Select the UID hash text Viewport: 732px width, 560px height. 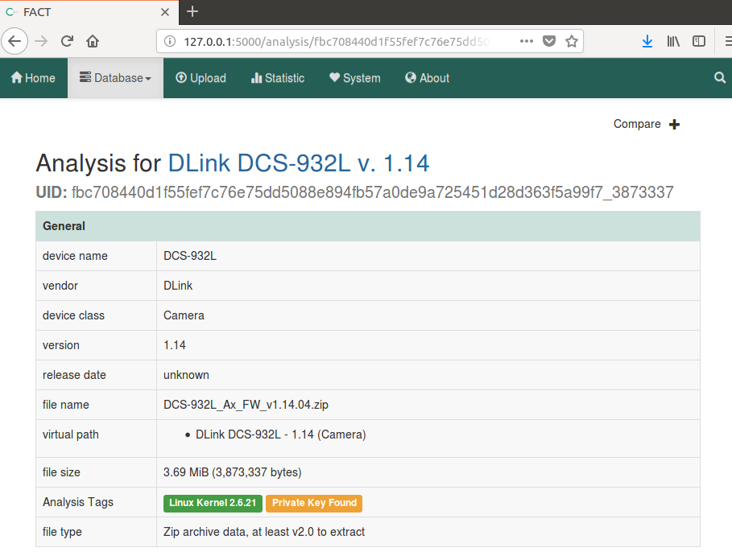coord(373,192)
